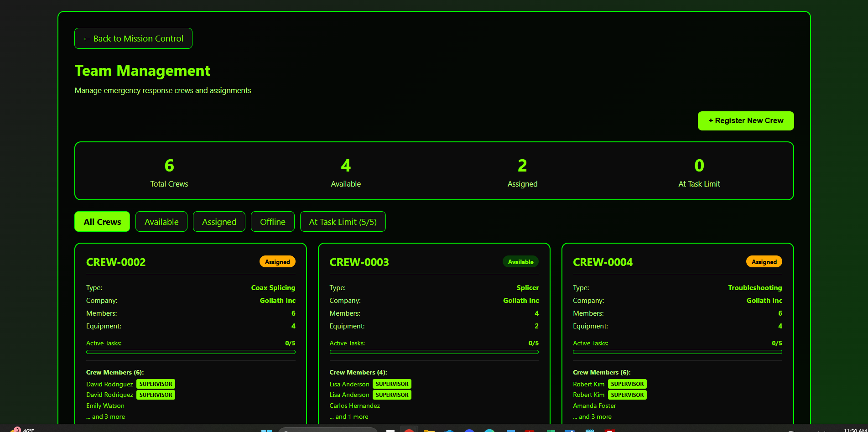
Task: Register a new crew
Action: click(x=745, y=121)
